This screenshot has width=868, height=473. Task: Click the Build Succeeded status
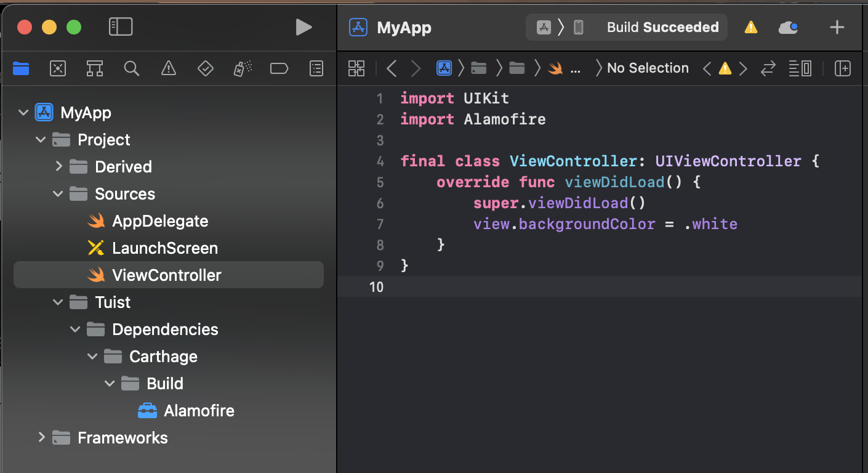coord(662,27)
